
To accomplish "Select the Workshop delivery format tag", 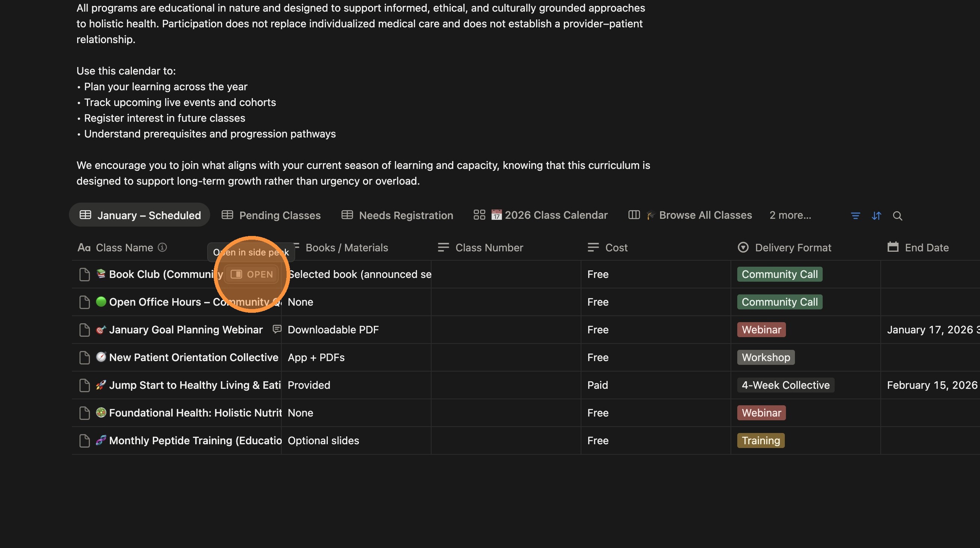I will click(765, 357).
